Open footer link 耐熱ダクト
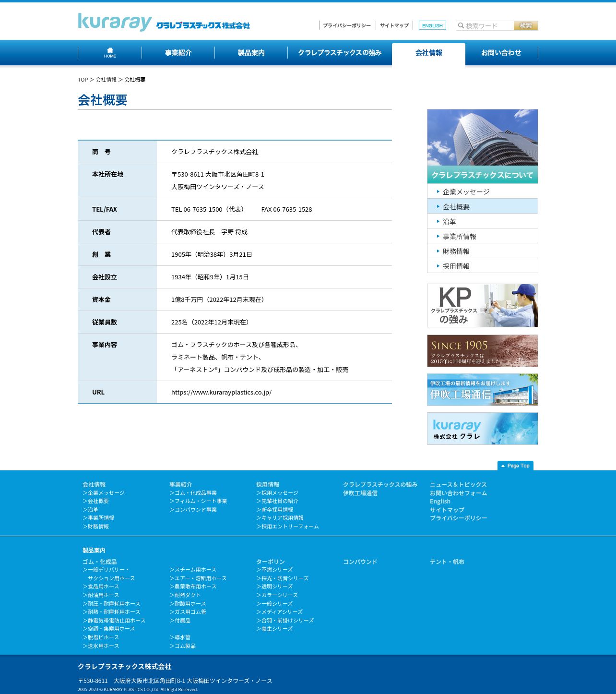 point(185,595)
